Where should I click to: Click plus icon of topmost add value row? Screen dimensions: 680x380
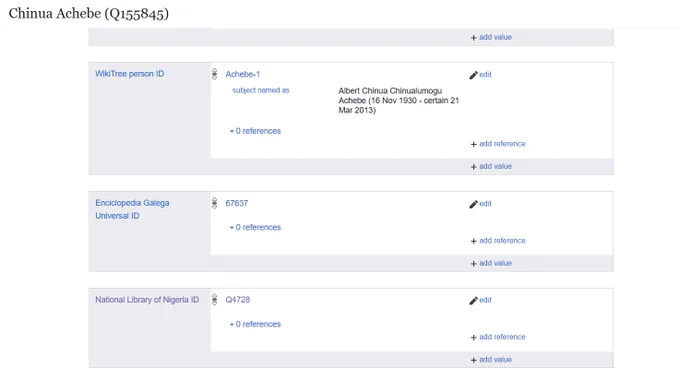point(474,38)
